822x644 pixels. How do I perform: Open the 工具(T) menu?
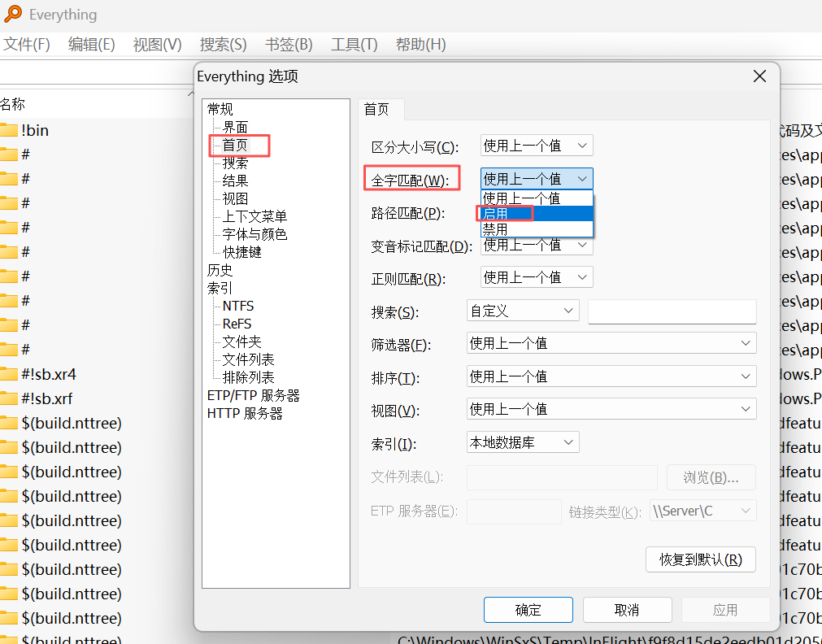(x=354, y=45)
